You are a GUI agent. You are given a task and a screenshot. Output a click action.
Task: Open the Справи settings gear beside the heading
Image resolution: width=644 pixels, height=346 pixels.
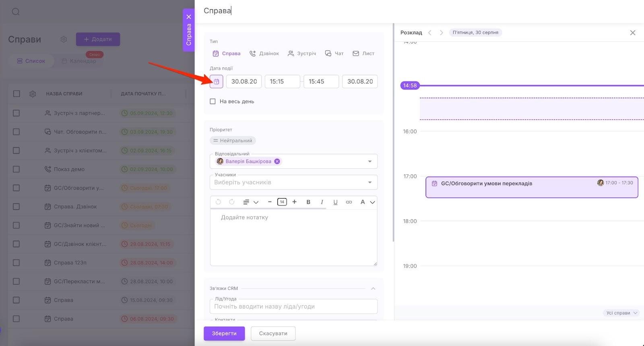click(x=64, y=39)
